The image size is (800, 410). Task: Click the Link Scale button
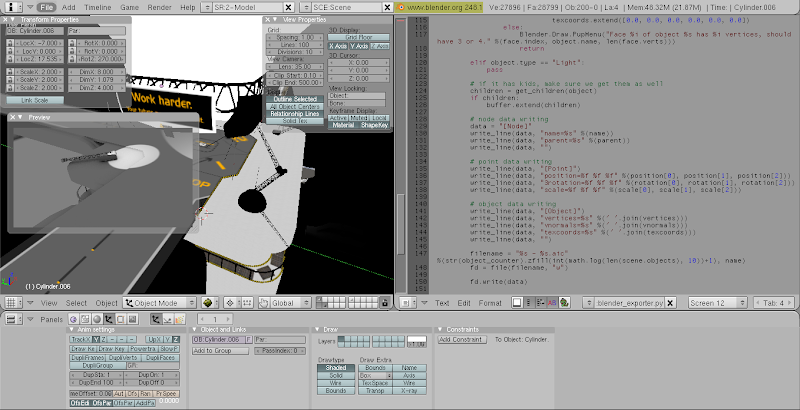point(35,100)
